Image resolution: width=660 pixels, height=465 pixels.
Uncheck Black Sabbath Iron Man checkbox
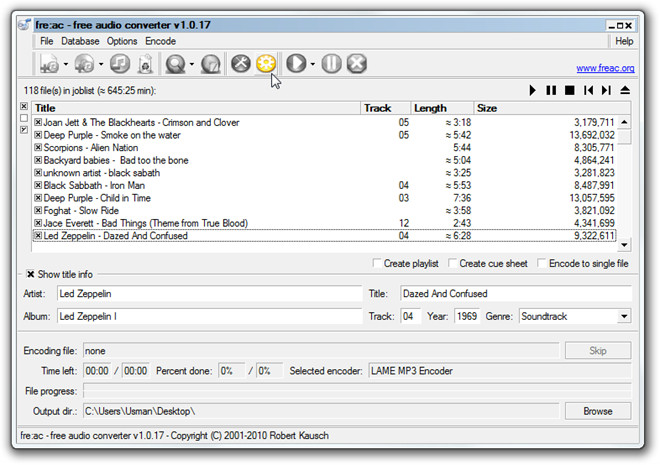pyautogui.click(x=38, y=185)
